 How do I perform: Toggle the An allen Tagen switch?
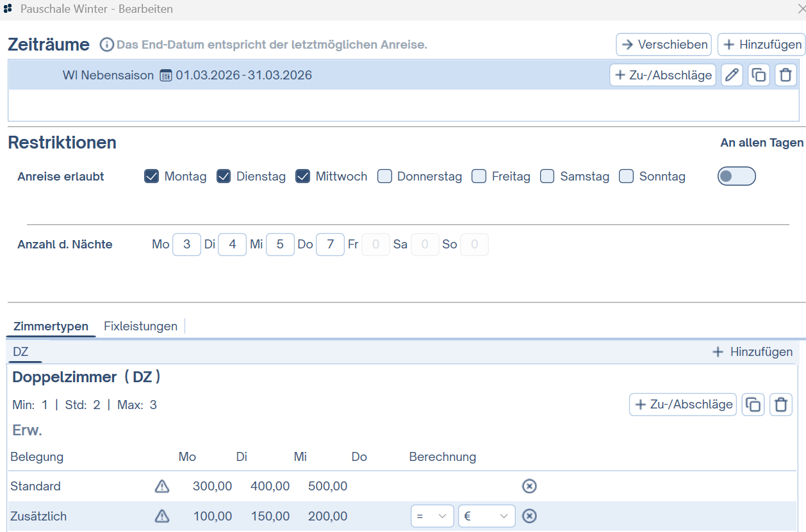click(x=736, y=176)
